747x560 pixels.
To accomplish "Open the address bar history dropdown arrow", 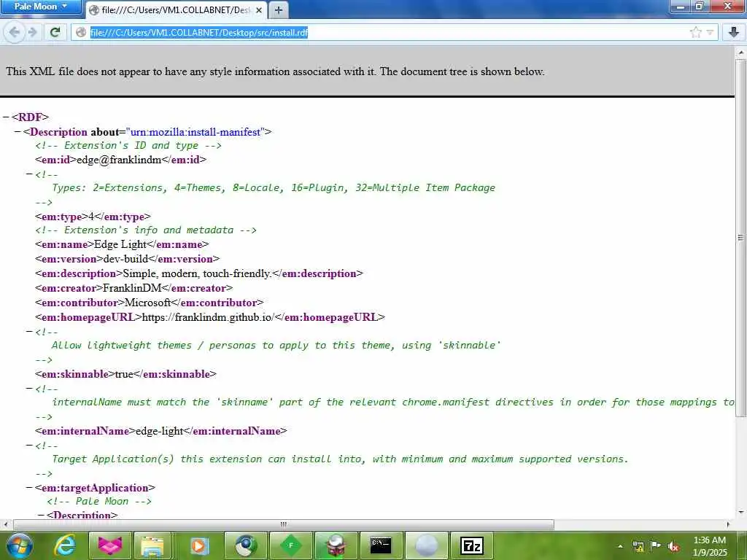I will pyautogui.click(x=710, y=32).
